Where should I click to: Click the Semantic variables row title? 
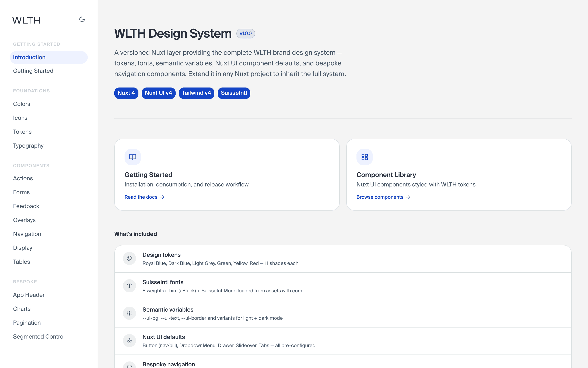coord(168,310)
